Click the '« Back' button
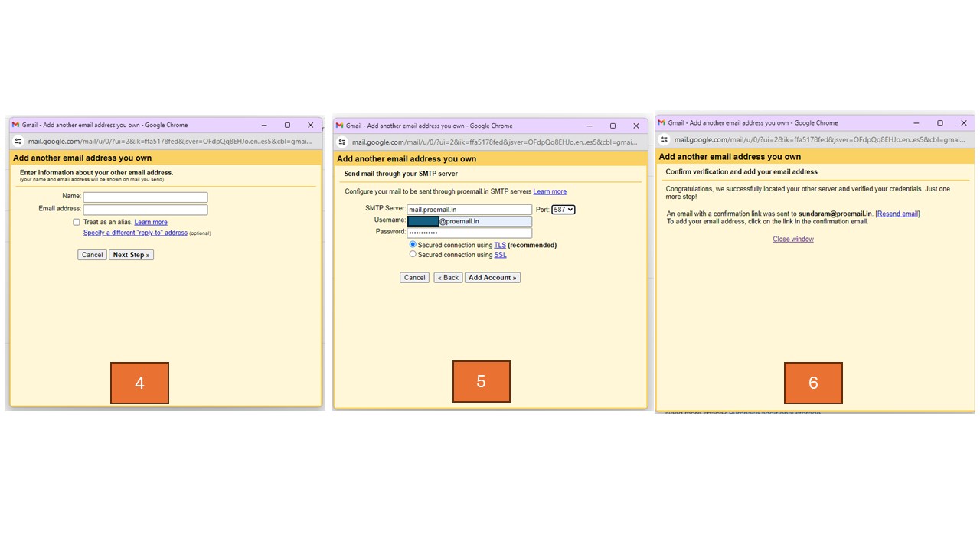The width and height of the screenshot is (980, 551). click(448, 278)
